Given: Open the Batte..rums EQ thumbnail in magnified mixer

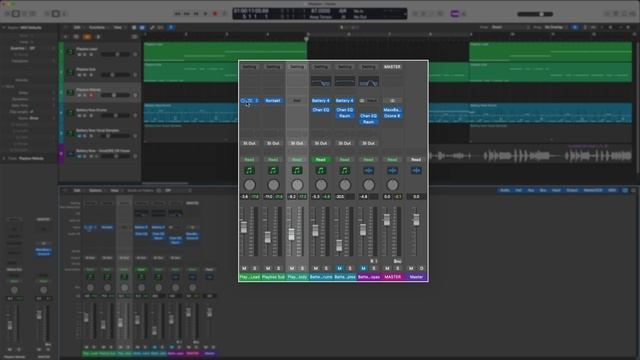Looking at the screenshot, I should 321,82.
